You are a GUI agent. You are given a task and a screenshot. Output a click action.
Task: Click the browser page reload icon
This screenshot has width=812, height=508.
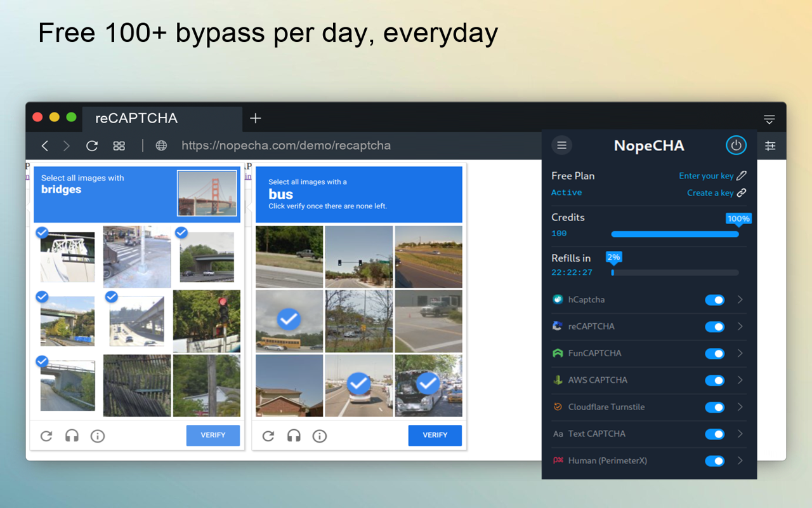point(91,145)
